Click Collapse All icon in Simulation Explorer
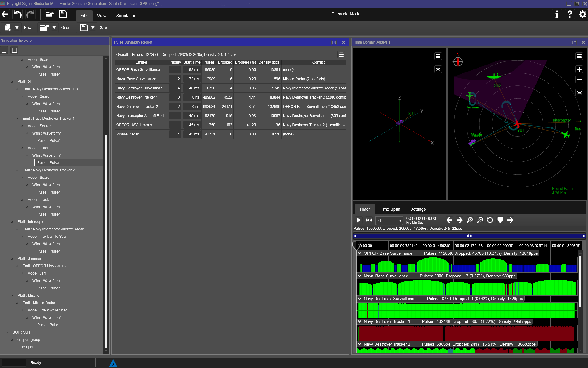Viewport: 588px width, 368px height. coord(14,50)
